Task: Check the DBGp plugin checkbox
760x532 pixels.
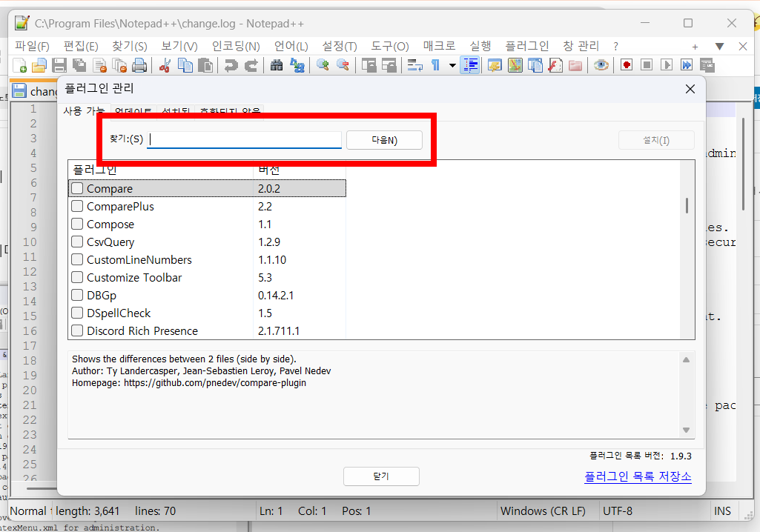Action: tap(77, 295)
